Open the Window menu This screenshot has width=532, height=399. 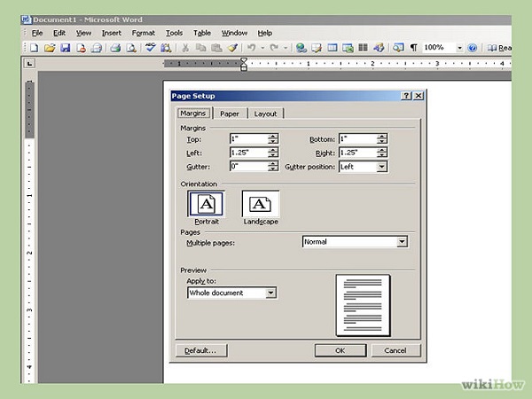(x=234, y=33)
